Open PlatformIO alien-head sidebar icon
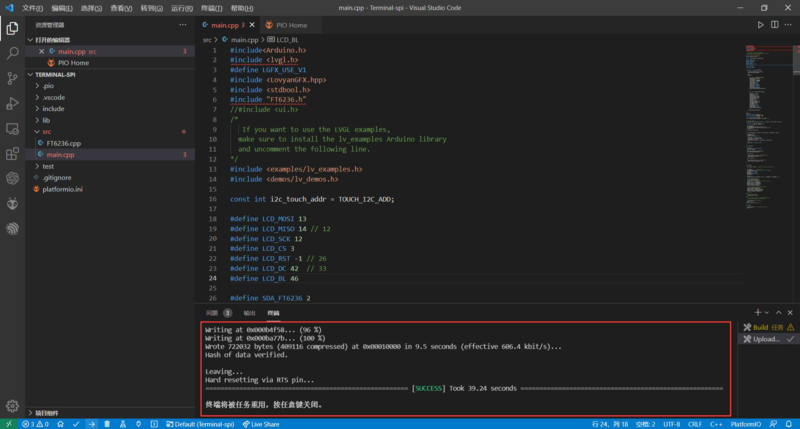The height and width of the screenshot is (429, 800). [12, 203]
